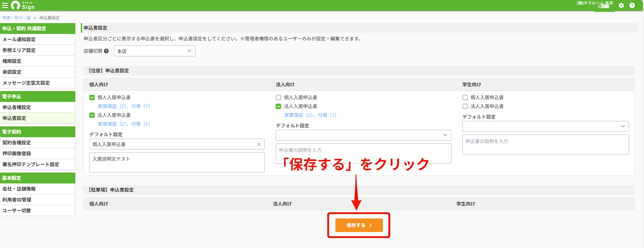
Task: Open the hamburger menu icon
Action: pos(5,5)
